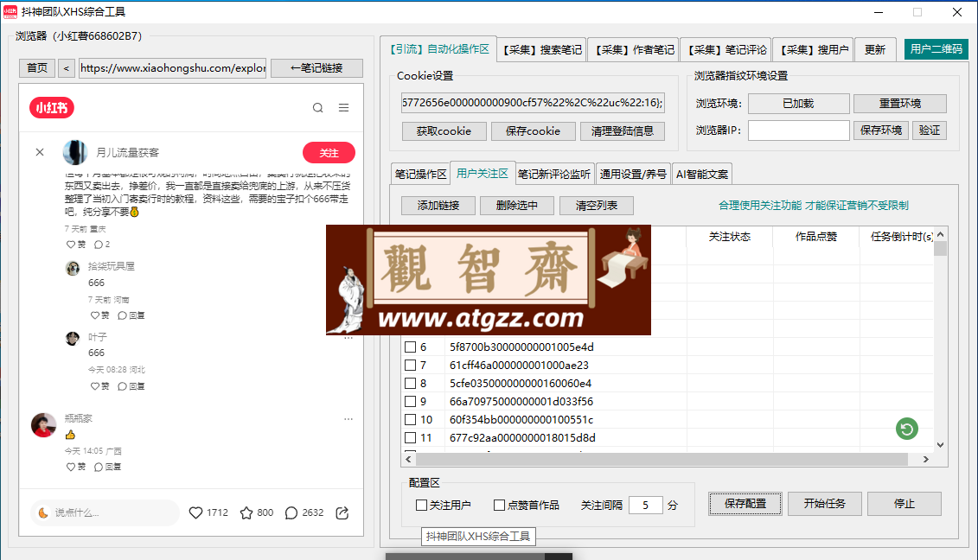The image size is (978, 560).
Task: Open avatar of 月儿流量获客
Action: click(x=75, y=152)
